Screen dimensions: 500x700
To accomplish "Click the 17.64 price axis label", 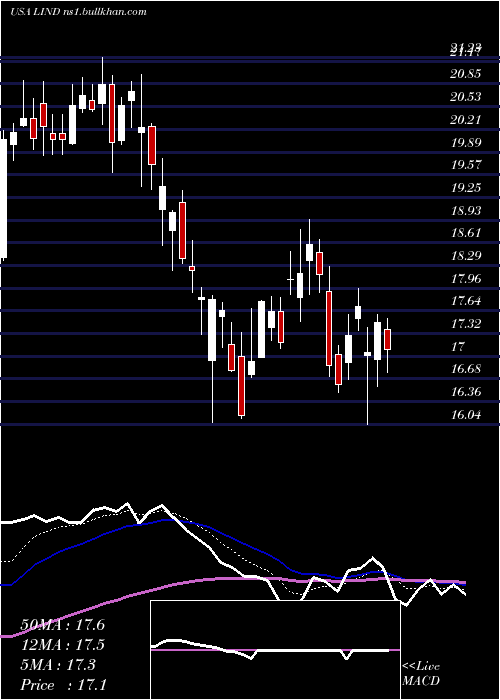I will pyautogui.click(x=466, y=301).
